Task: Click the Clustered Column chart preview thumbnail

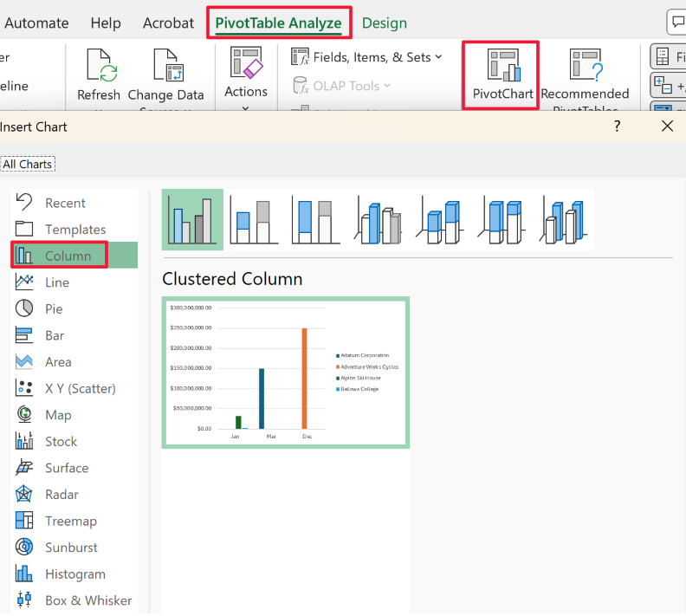Action: tap(286, 373)
